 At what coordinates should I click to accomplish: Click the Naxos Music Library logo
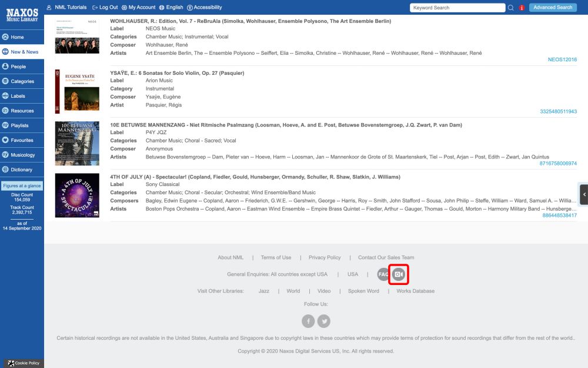[x=22, y=15]
